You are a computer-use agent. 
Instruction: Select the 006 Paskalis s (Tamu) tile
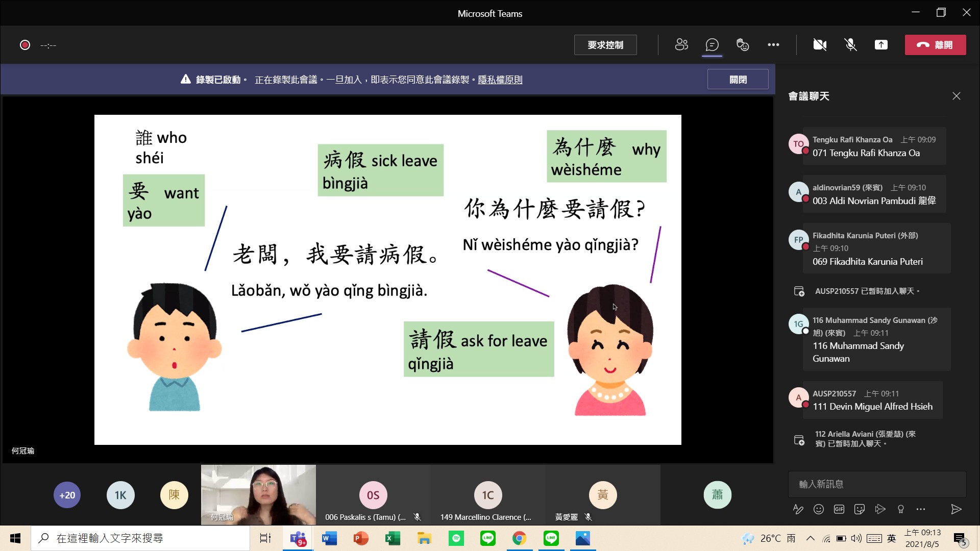click(373, 494)
